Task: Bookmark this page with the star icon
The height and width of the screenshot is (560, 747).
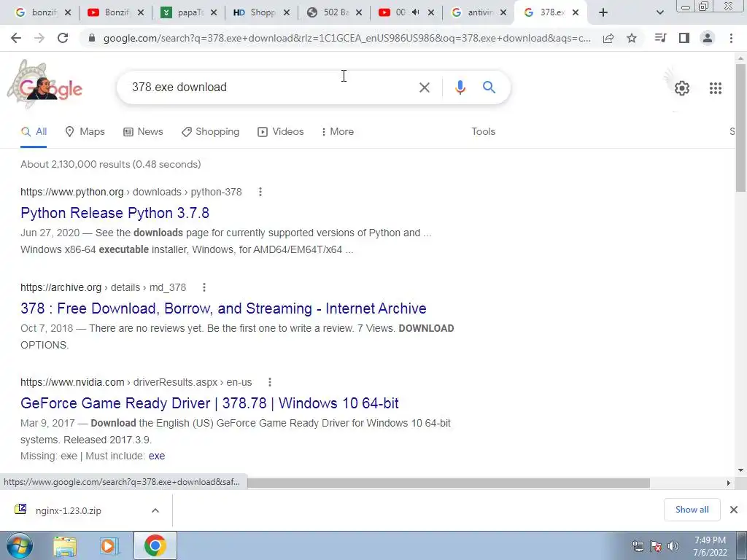Action: [x=632, y=38]
